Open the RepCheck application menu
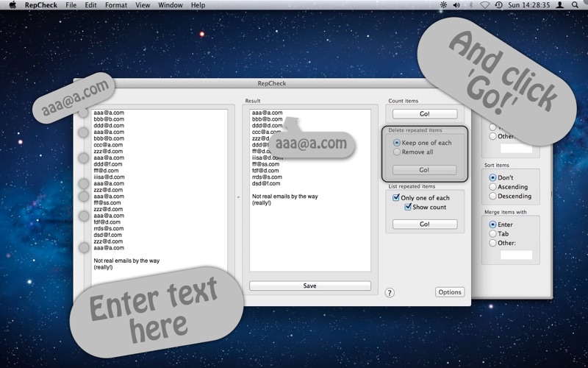 coord(41,5)
